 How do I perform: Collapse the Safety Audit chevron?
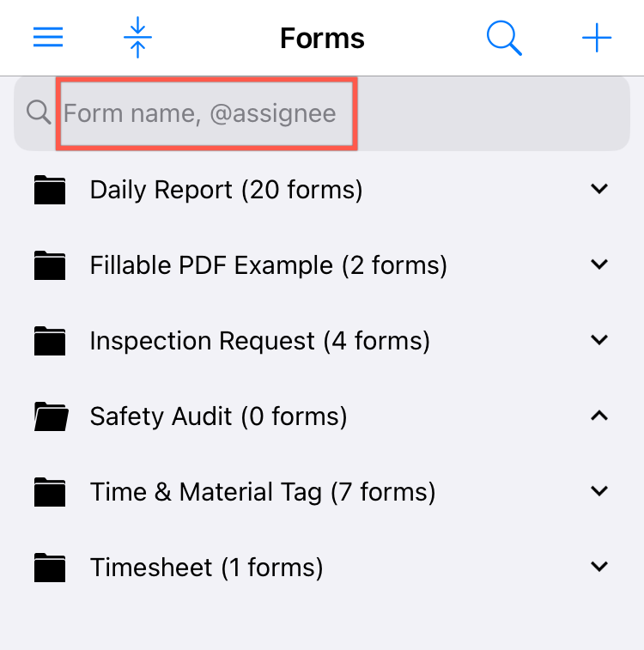coord(599,416)
